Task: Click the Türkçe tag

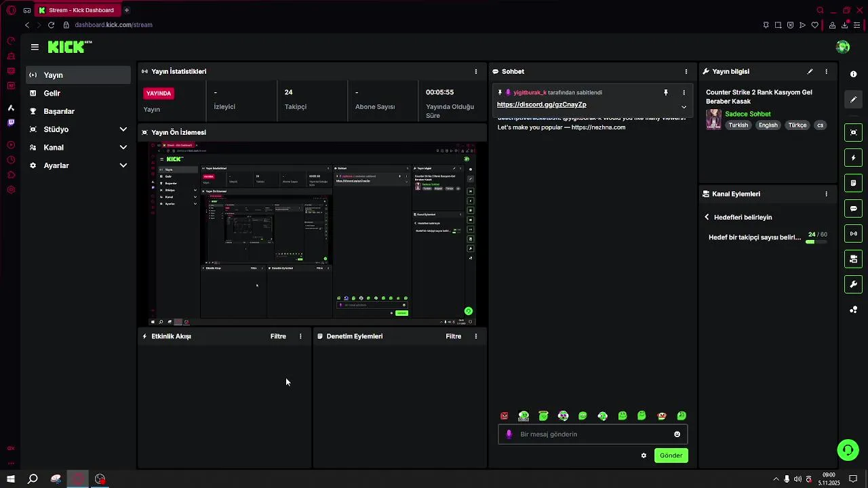Action: coord(797,125)
